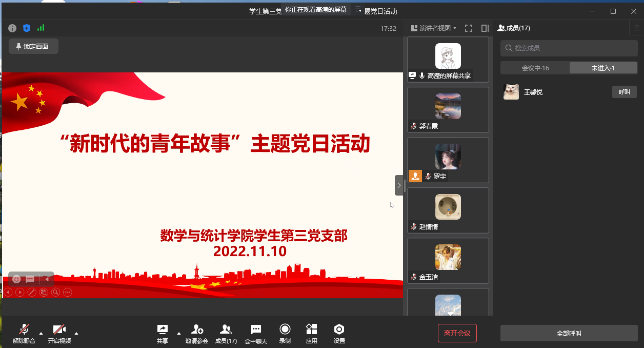Enter fullscreen using the fullscreen icon
The width and height of the screenshot is (644, 348).
468,28
